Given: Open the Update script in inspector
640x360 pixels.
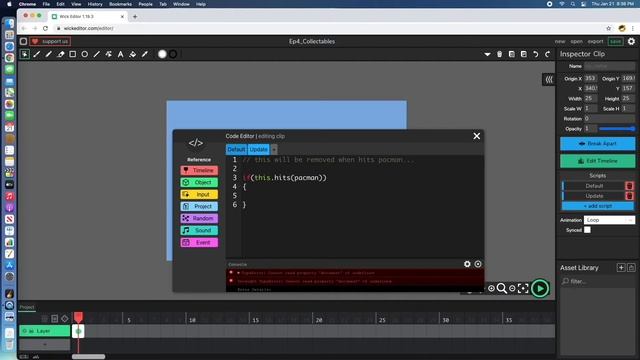Looking at the screenshot, I should point(594,196).
